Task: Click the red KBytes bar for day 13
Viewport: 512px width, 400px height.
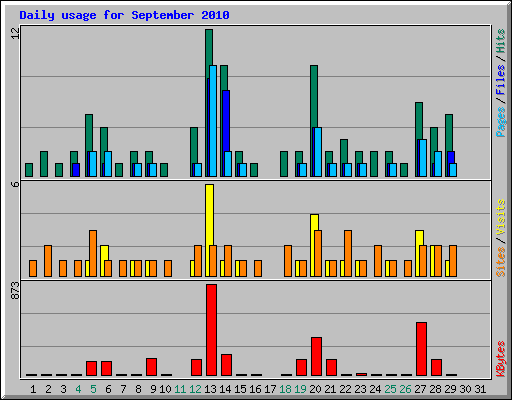Action: coord(211,330)
